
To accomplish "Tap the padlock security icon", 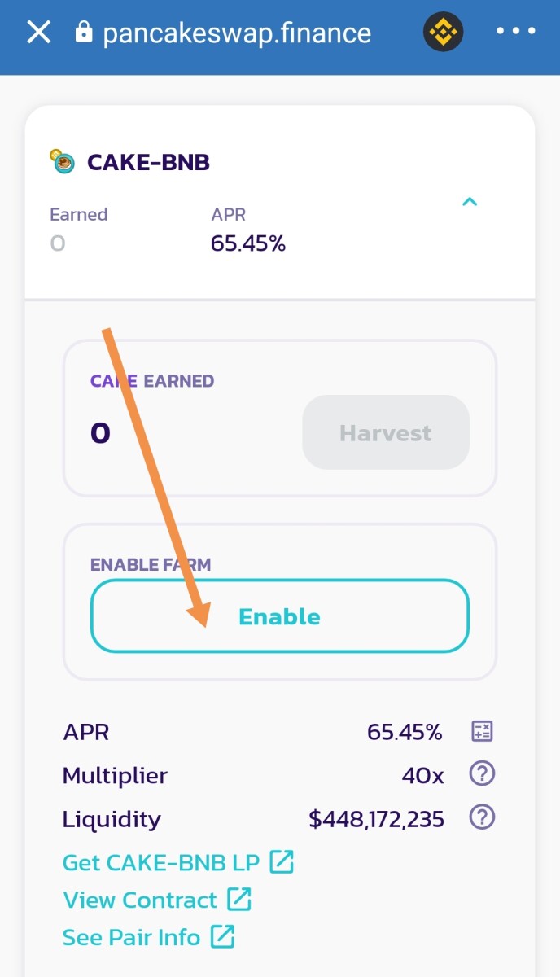I will (83, 32).
